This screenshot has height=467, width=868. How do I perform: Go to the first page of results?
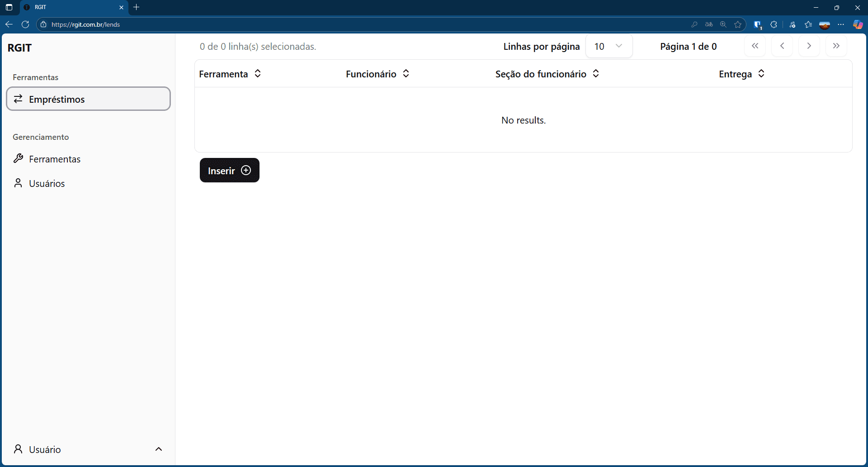point(755,46)
